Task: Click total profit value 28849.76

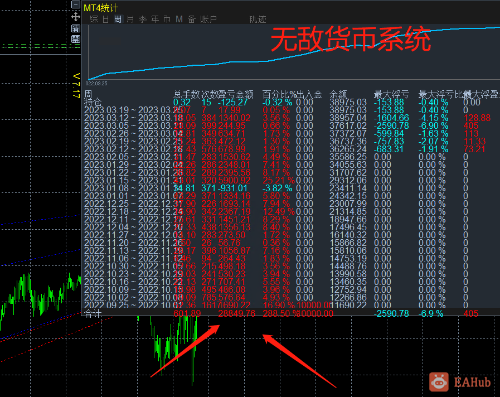Action: pyautogui.click(x=237, y=313)
